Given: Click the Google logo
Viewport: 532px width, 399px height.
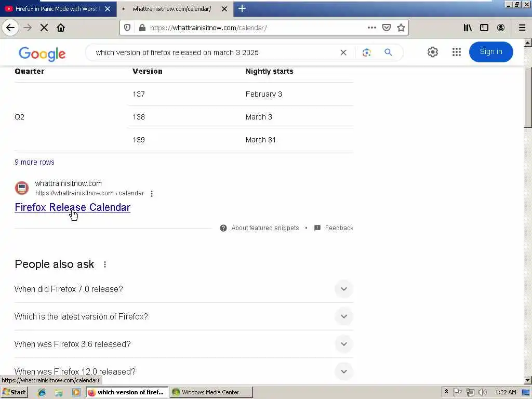Looking at the screenshot, I should click(x=42, y=54).
